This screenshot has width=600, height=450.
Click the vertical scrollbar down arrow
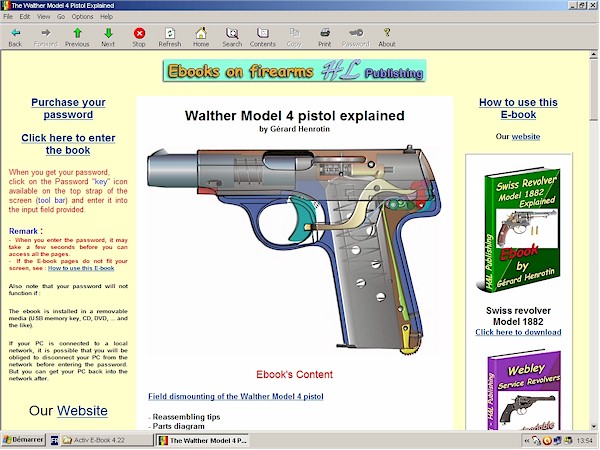593,426
